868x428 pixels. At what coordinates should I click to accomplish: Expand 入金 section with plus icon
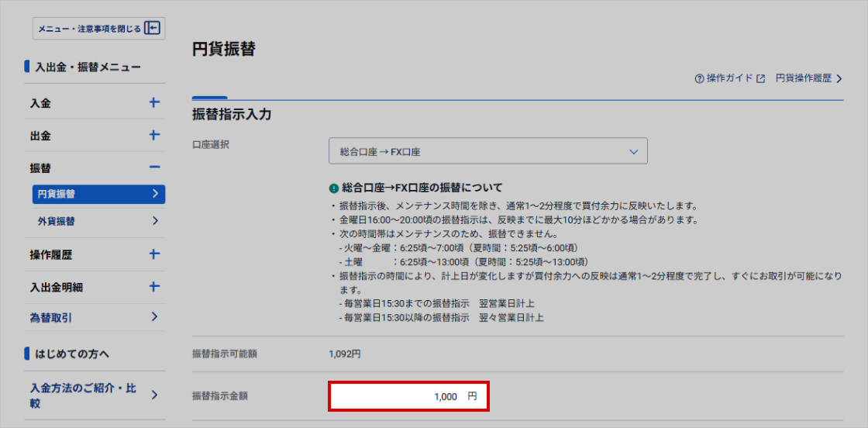pyautogui.click(x=154, y=102)
